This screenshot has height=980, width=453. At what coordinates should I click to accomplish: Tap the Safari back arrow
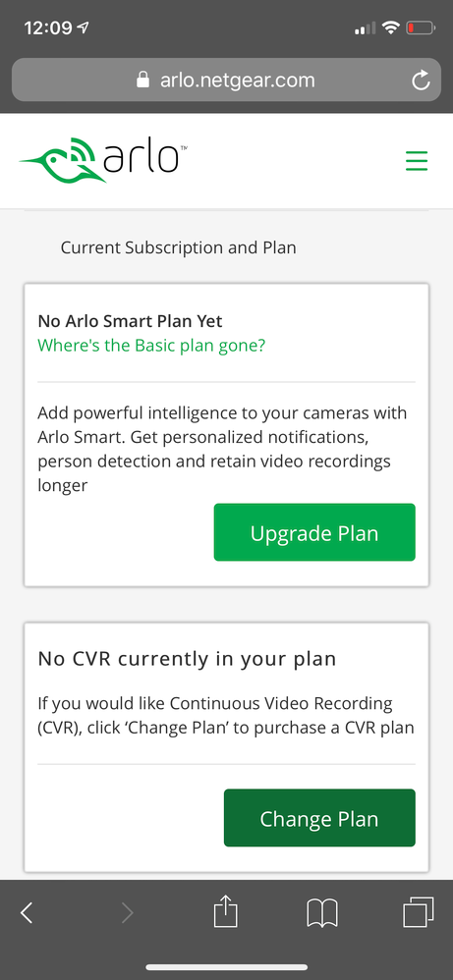click(x=27, y=913)
